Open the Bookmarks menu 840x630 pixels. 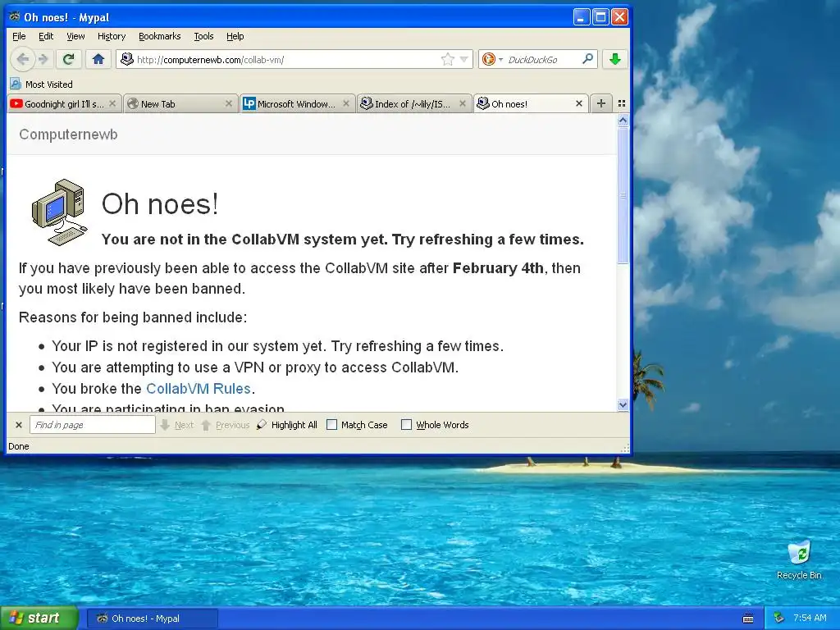160,36
